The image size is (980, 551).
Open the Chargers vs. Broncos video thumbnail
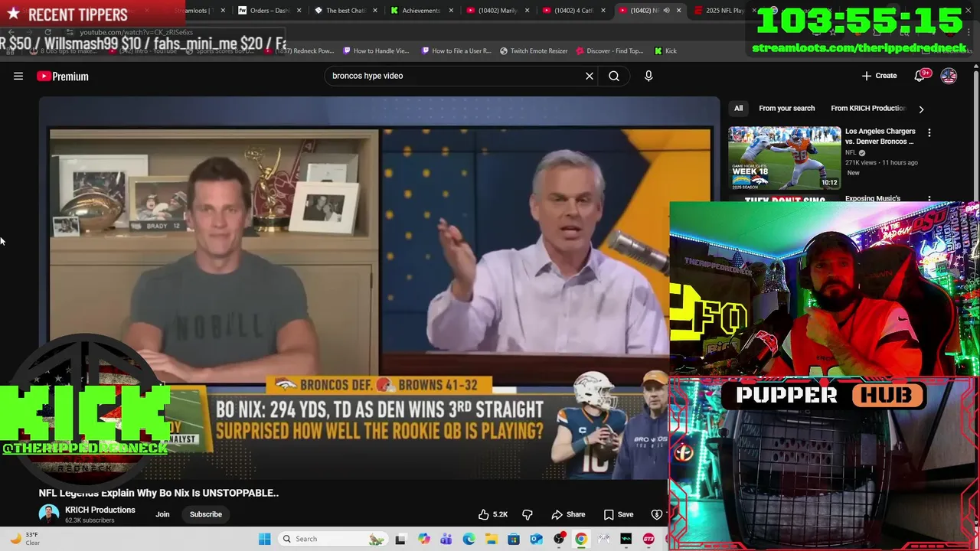[x=785, y=158]
